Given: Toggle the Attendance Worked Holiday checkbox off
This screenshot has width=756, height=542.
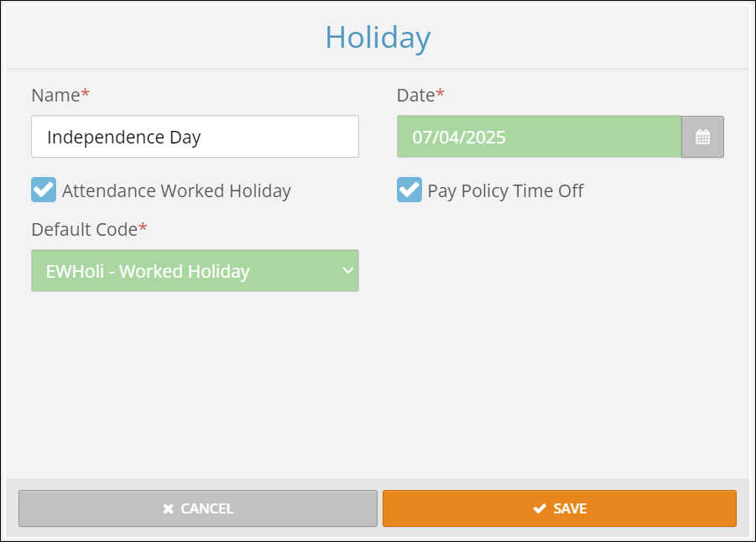Looking at the screenshot, I should pyautogui.click(x=43, y=190).
